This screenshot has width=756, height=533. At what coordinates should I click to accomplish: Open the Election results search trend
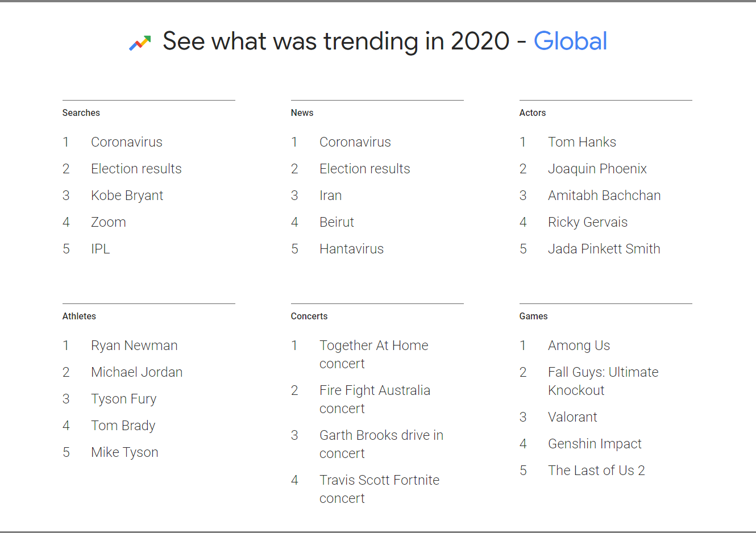tap(136, 168)
